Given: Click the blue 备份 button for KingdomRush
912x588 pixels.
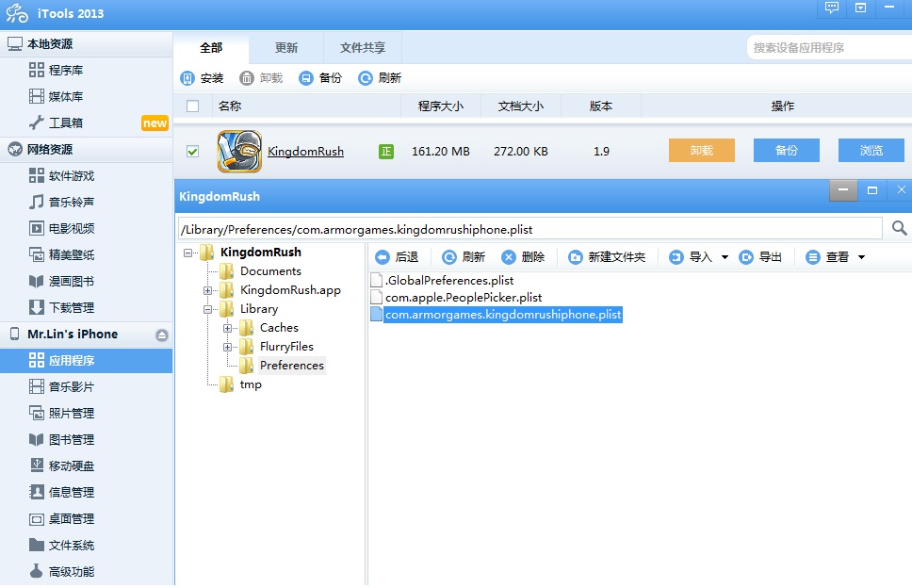Looking at the screenshot, I should (x=787, y=151).
